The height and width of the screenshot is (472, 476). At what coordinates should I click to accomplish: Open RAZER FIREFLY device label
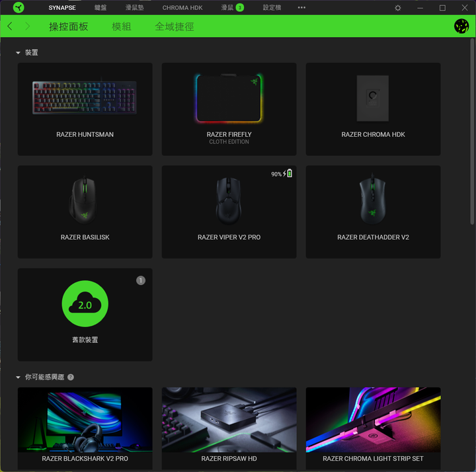(229, 134)
